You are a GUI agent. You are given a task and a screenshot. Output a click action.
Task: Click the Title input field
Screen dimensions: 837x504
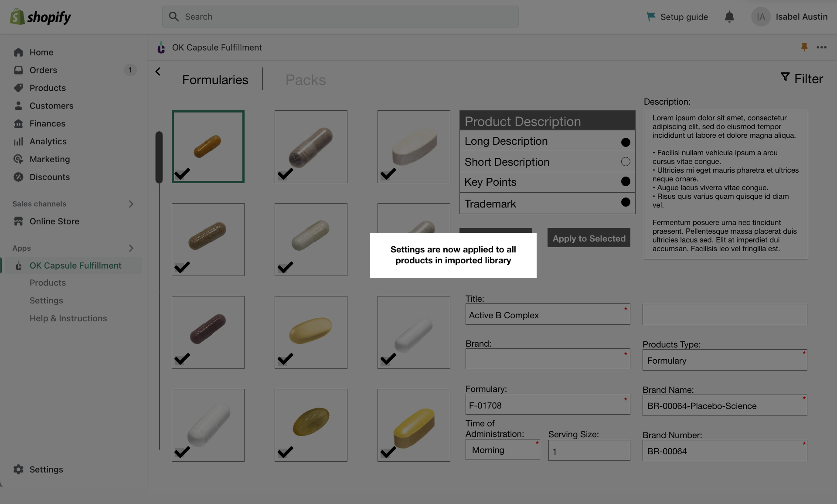[547, 315]
